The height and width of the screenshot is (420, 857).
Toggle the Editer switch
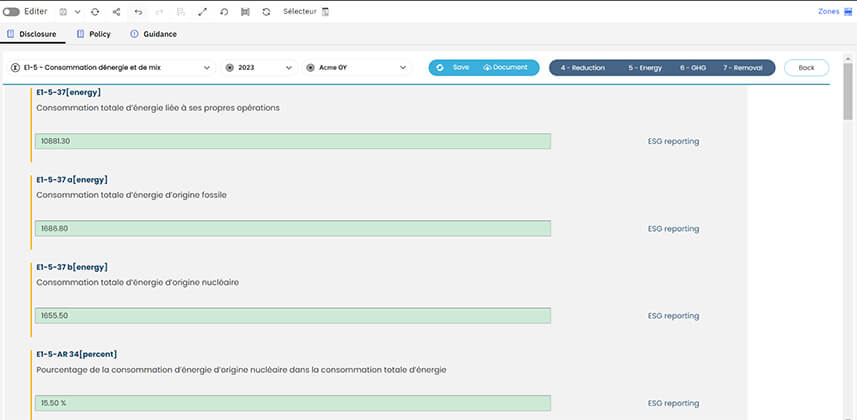12,11
